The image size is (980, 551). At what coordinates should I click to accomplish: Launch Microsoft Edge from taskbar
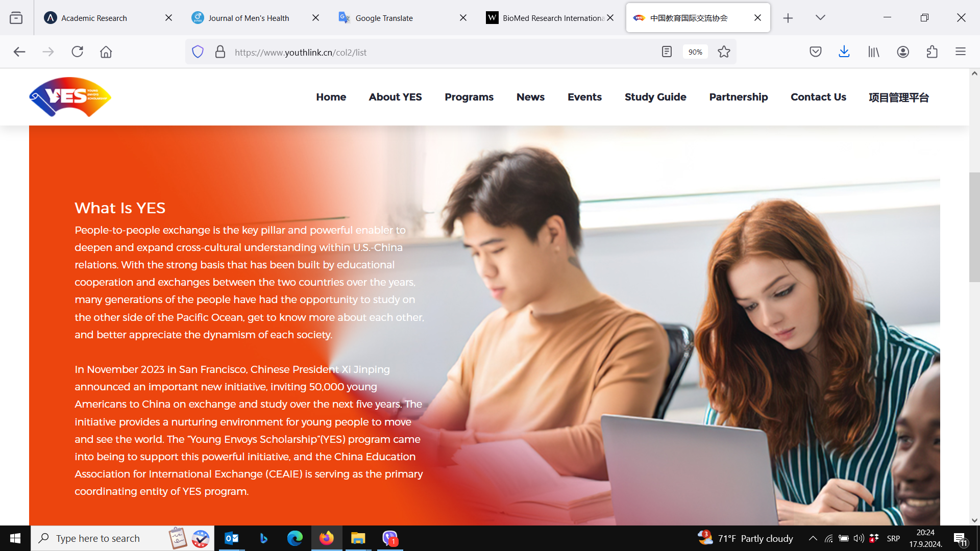click(x=295, y=538)
